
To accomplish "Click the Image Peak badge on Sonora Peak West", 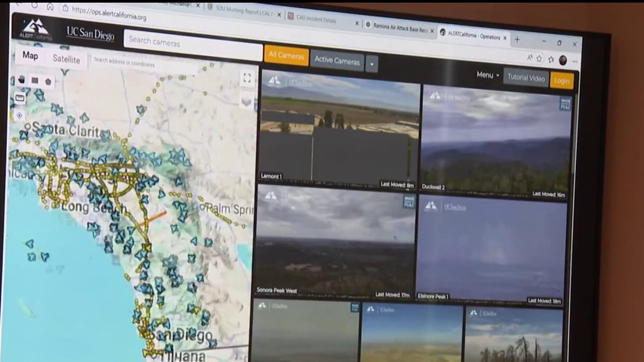I will coord(409,202).
